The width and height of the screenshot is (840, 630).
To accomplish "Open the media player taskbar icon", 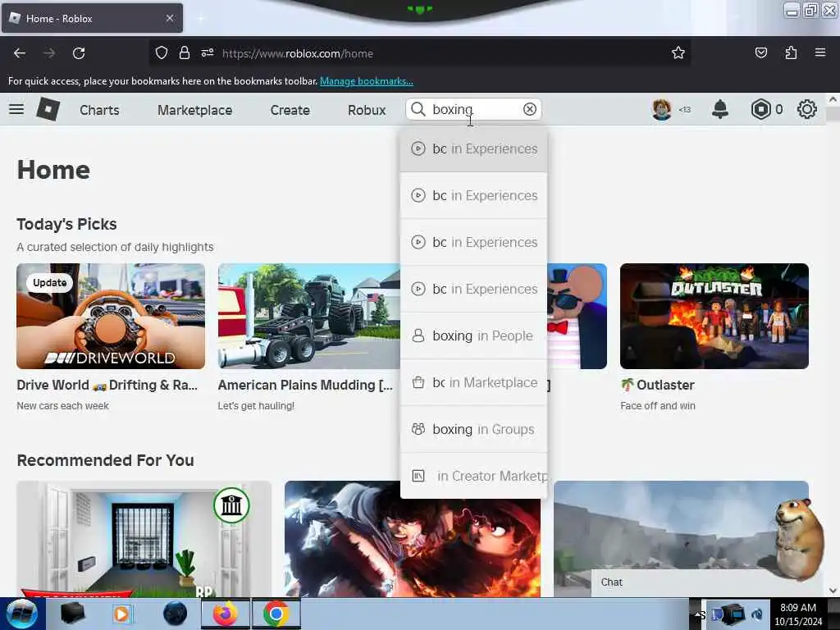I will click(x=122, y=614).
